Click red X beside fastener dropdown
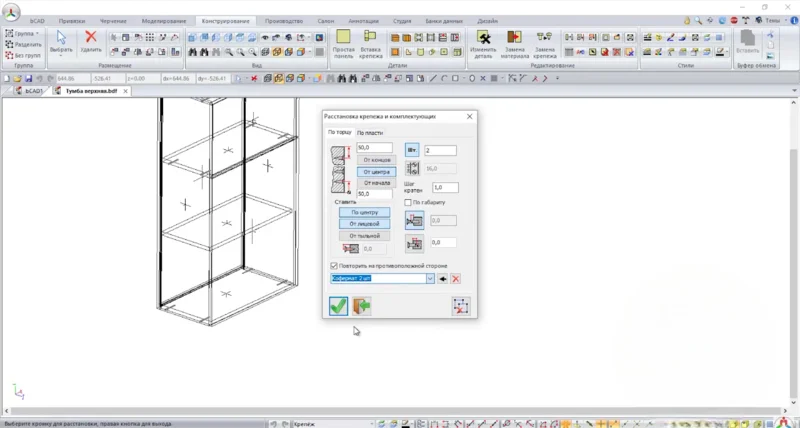 pyautogui.click(x=456, y=279)
